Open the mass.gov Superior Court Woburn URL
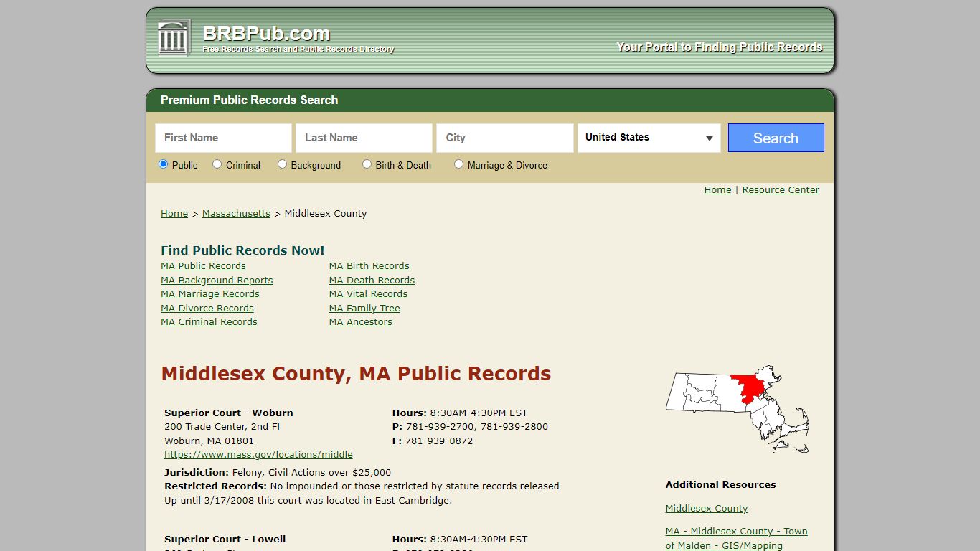The image size is (980, 551). [x=258, y=455]
